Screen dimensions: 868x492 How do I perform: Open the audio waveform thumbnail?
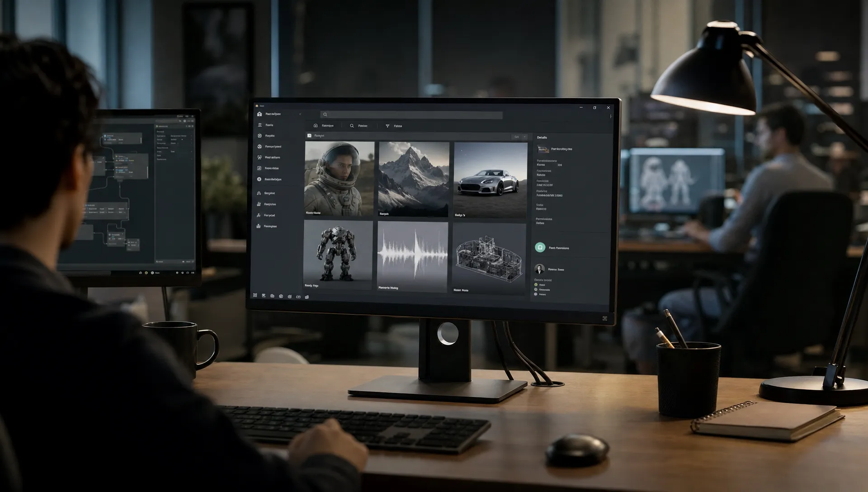point(412,256)
